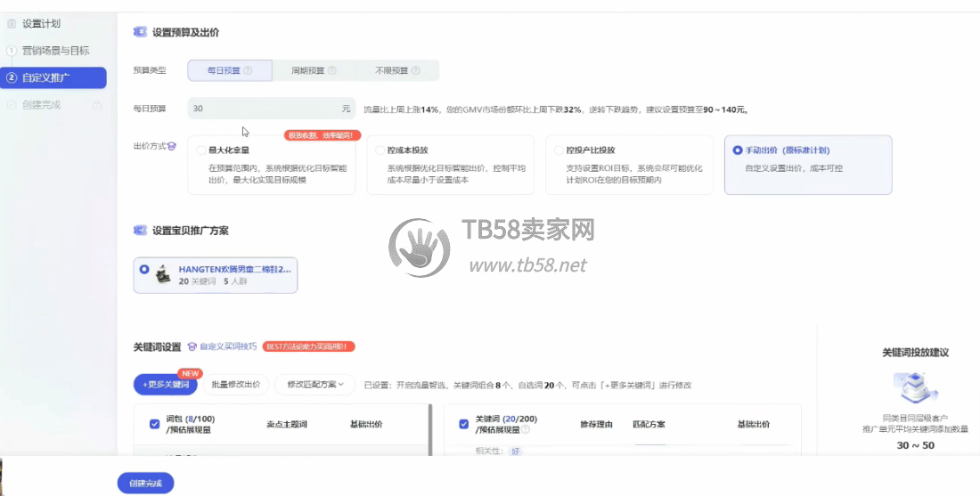Select the 最大化拿量 bidding radio option
980x496 pixels.
[x=200, y=150]
